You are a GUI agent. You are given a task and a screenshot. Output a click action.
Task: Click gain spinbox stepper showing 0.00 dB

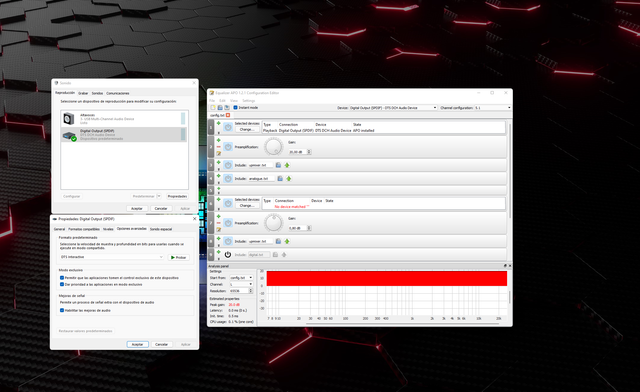tap(309, 228)
